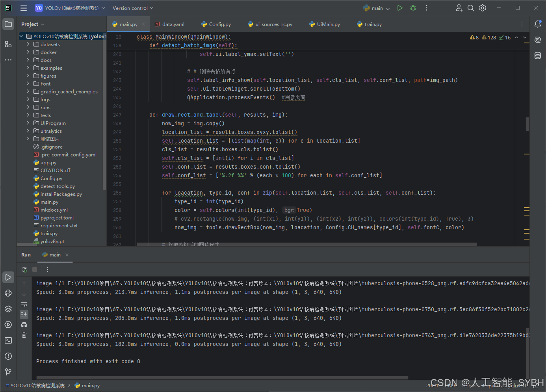Open the Run tool window icon

pos(8,277)
